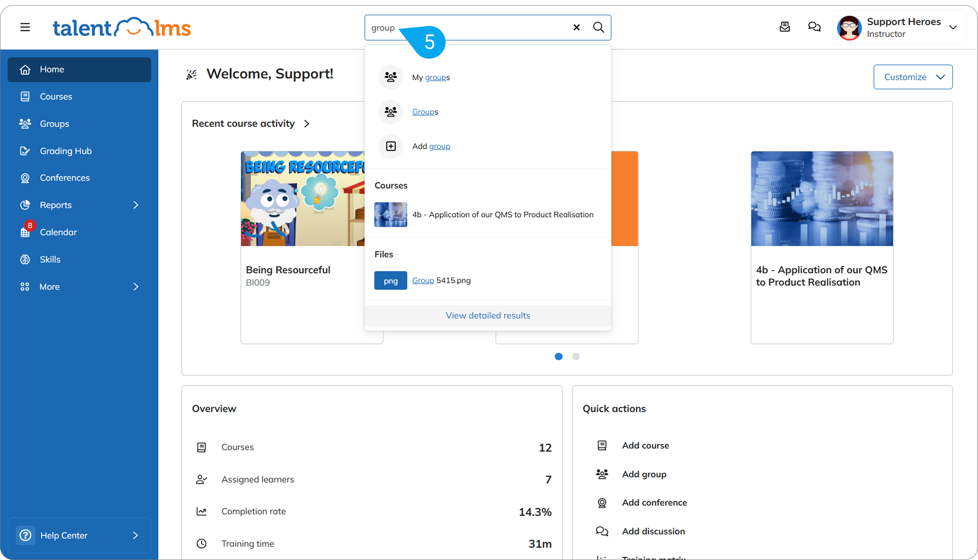
Task: Select the first carousel dot
Action: tap(559, 357)
